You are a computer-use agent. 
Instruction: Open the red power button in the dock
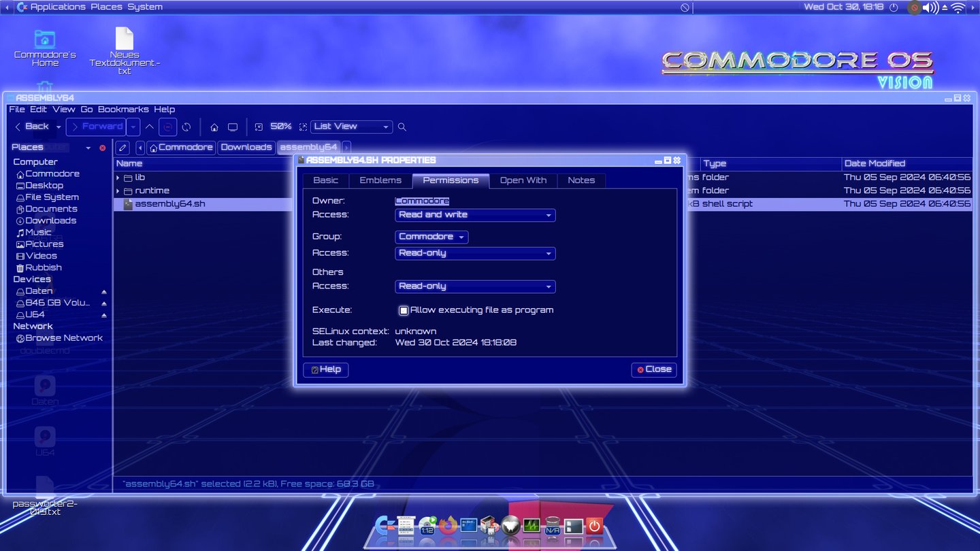[x=595, y=525]
